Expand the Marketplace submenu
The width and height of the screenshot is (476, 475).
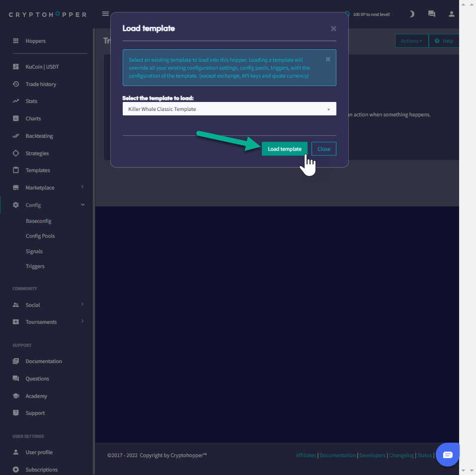82,188
